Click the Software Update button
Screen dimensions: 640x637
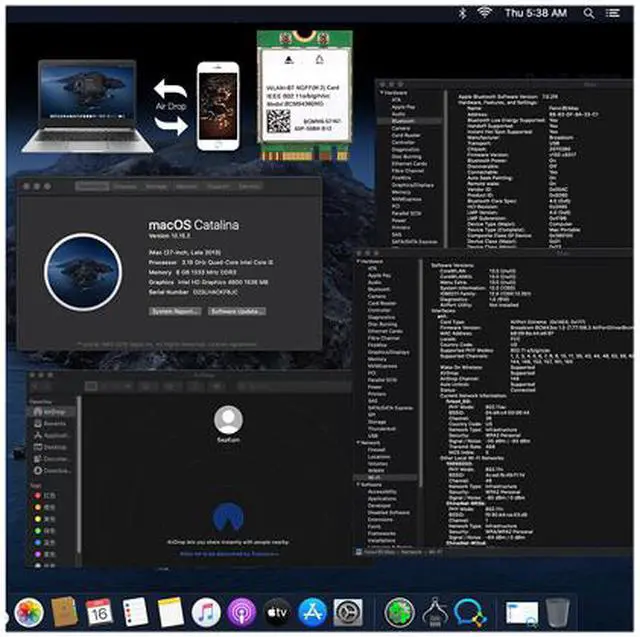coord(237,311)
